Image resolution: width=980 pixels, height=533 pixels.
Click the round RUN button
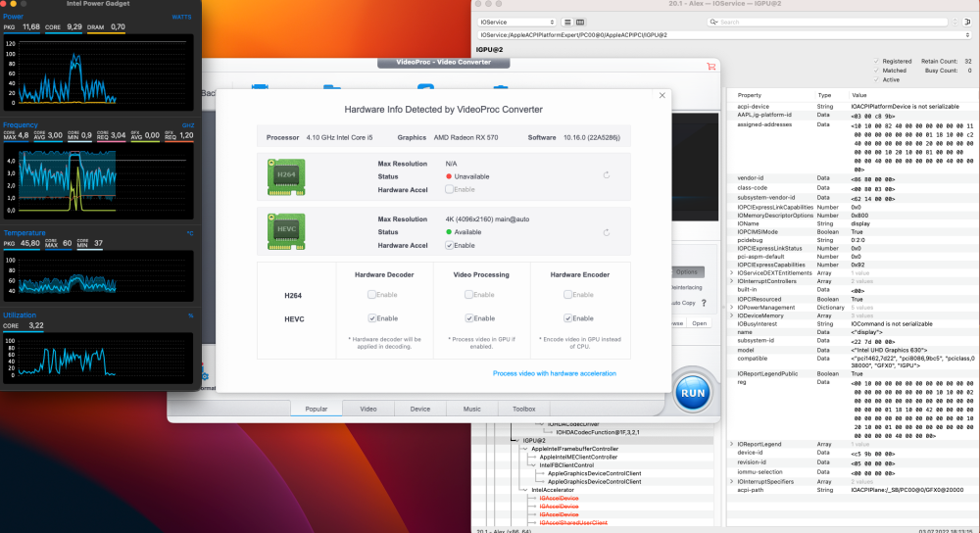(693, 393)
